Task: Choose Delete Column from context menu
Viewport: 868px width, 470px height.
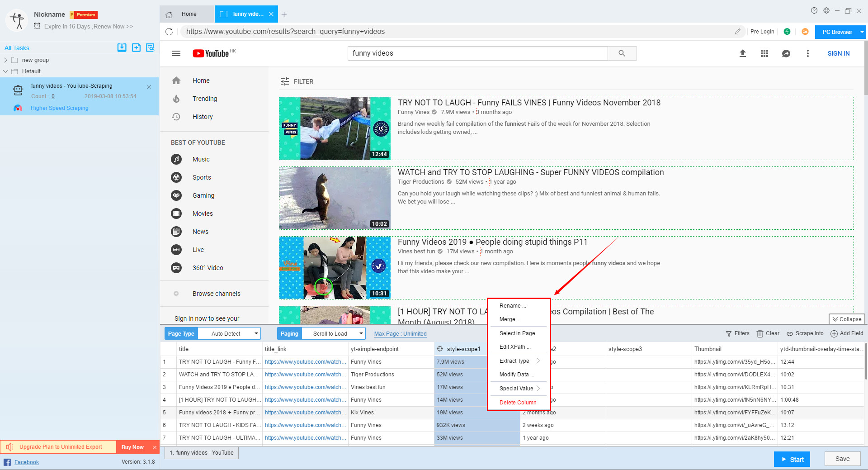Action: [x=518, y=403]
